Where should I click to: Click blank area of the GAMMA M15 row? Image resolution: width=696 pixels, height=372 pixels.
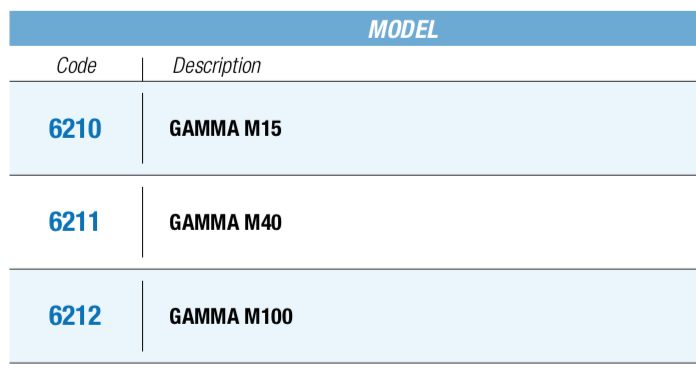click(x=488, y=129)
